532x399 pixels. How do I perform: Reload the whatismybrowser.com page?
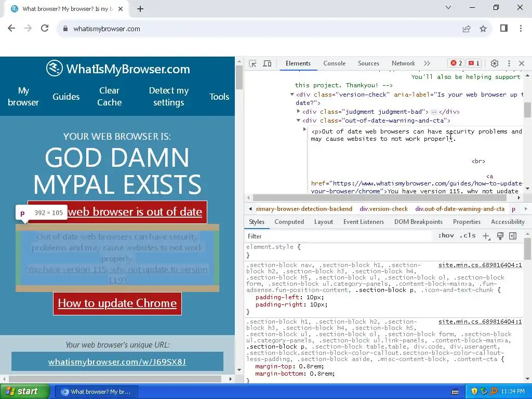click(45, 29)
